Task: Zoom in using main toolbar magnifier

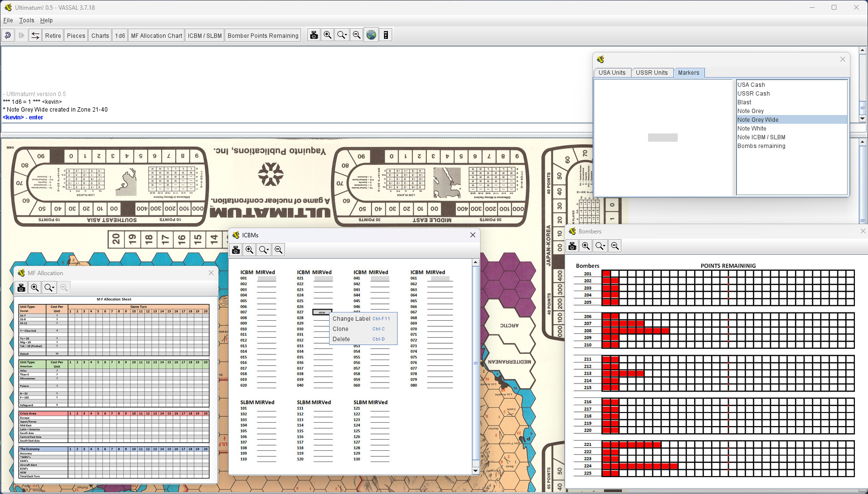Action: 328,35
